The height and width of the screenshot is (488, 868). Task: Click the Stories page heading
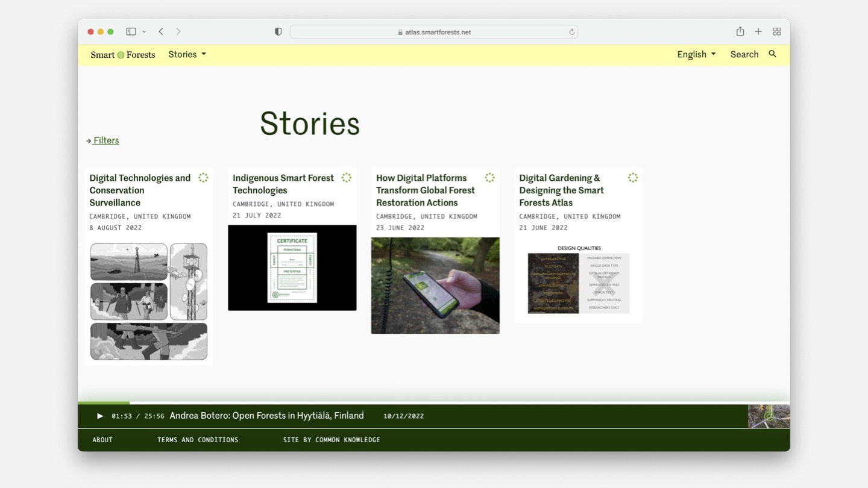point(310,124)
